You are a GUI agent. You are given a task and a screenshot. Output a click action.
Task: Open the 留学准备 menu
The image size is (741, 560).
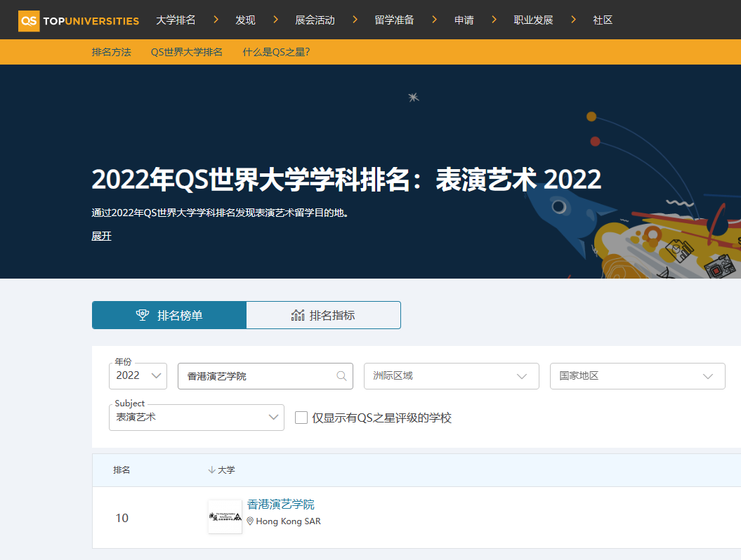click(x=395, y=20)
